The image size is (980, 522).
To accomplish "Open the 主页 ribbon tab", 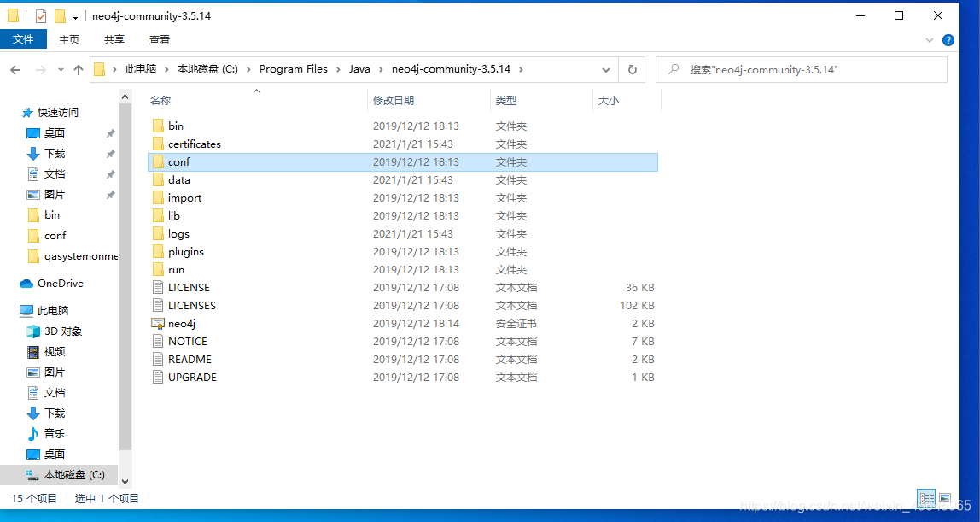I will point(69,39).
